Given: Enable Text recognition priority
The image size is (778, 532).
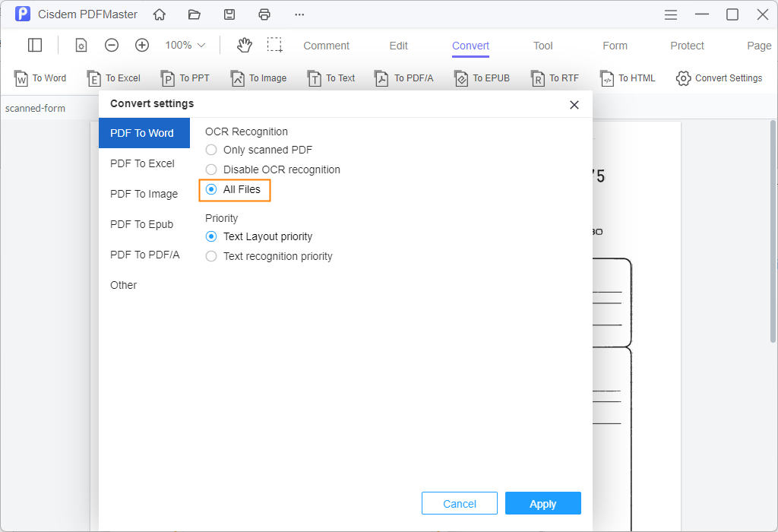Looking at the screenshot, I should point(210,256).
